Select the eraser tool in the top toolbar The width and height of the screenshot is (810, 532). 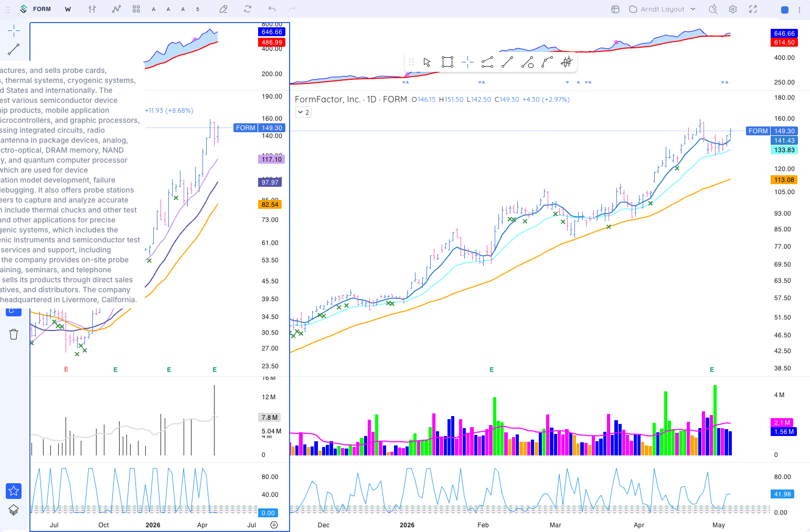point(223,9)
